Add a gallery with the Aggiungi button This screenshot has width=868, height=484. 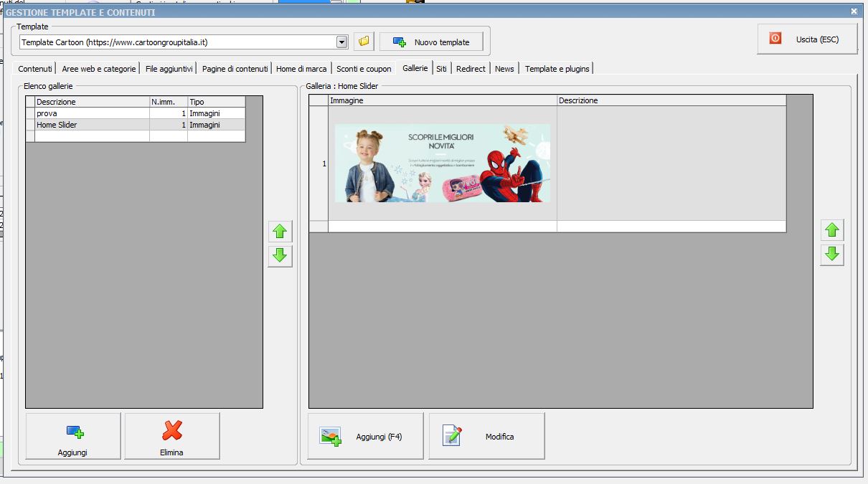point(73,436)
